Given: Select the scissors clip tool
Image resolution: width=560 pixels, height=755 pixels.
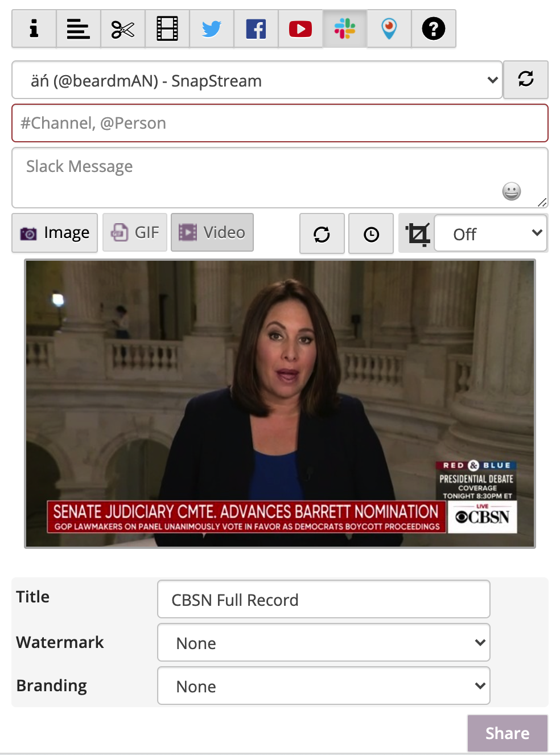Looking at the screenshot, I should click(x=123, y=28).
